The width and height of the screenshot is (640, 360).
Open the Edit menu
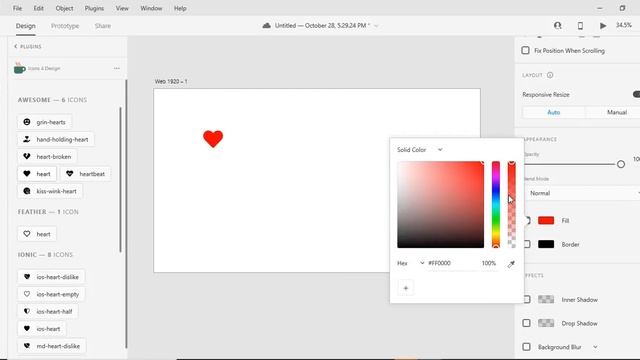click(x=38, y=8)
